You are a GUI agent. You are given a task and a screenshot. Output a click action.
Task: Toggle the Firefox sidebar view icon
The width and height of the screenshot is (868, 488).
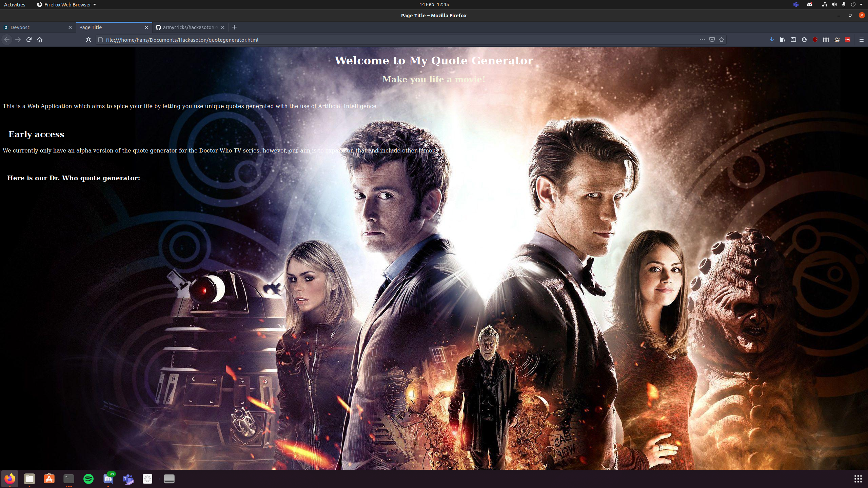click(793, 40)
